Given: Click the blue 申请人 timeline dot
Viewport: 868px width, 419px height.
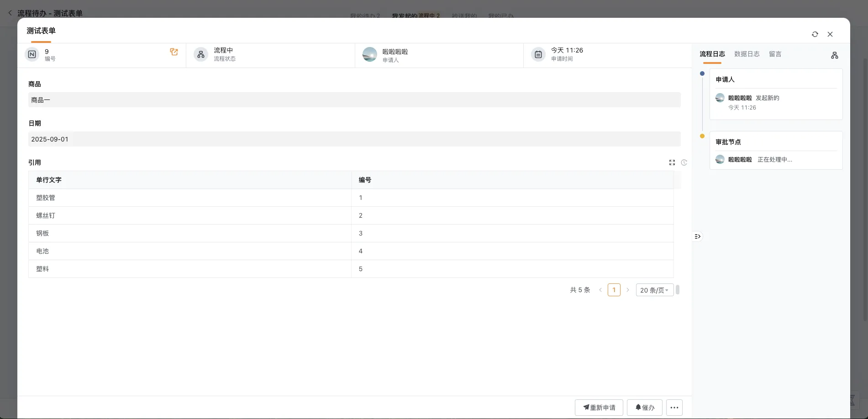Looking at the screenshot, I should tap(702, 73).
